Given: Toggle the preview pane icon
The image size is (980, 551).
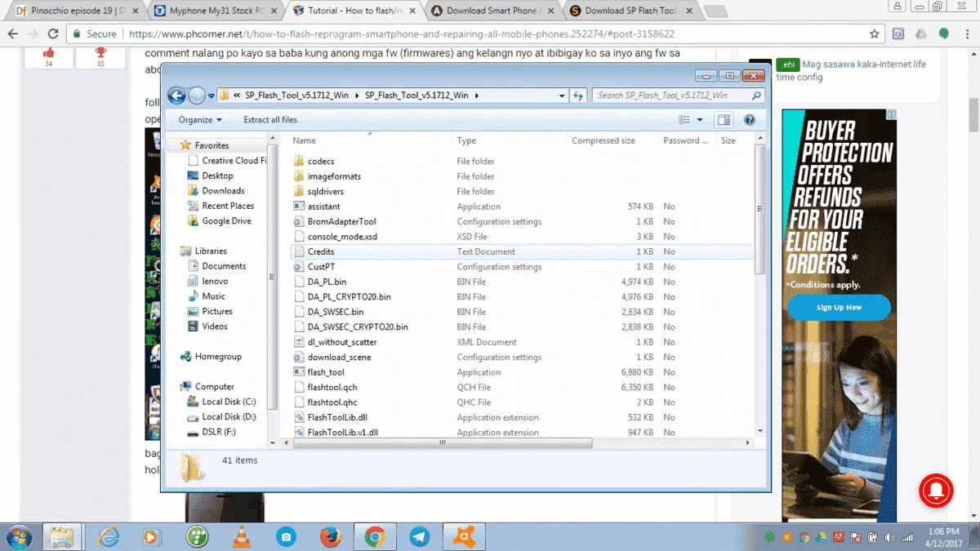Looking at the screenshot, I should 724,120.
